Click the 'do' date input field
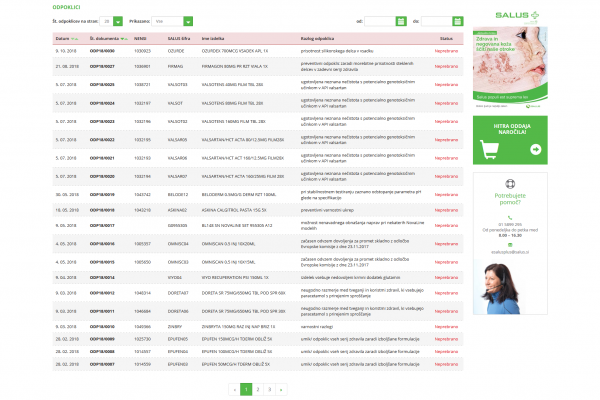 (x=437, y=21)
